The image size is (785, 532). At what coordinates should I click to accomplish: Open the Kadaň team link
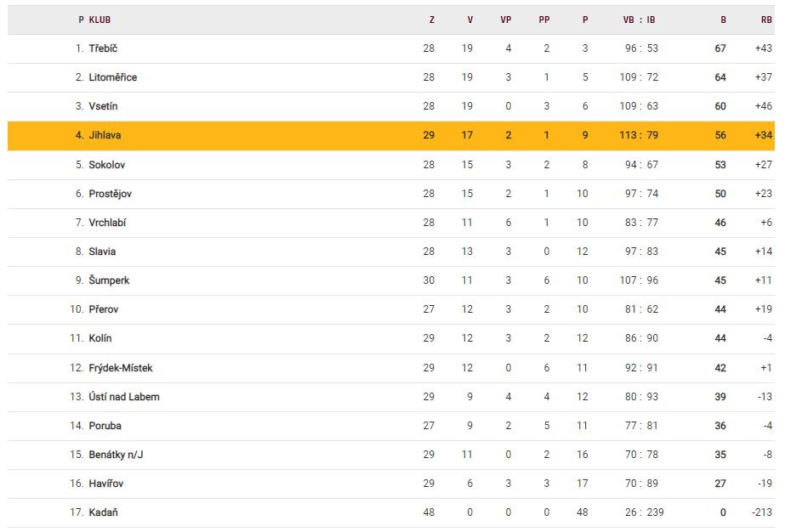(103, 512)
